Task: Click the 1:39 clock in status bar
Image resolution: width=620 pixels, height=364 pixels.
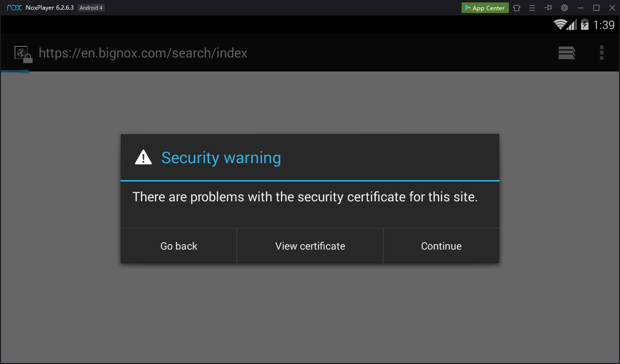Action: click(x=604, y=25)
